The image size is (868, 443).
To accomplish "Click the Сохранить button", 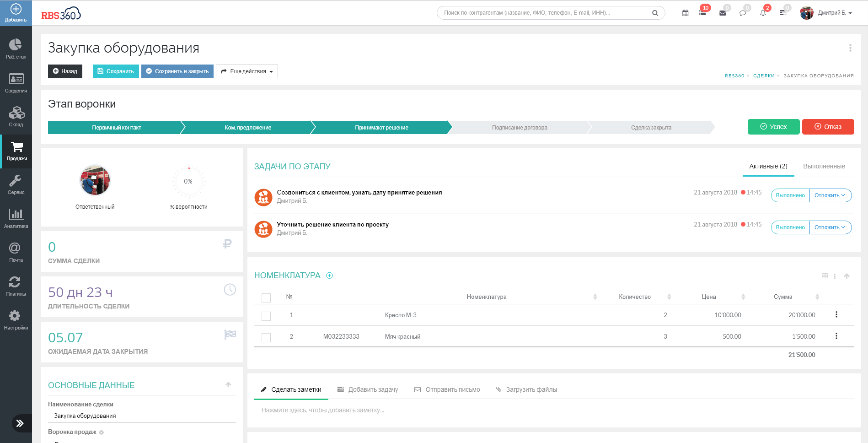I will pos(116,71).
